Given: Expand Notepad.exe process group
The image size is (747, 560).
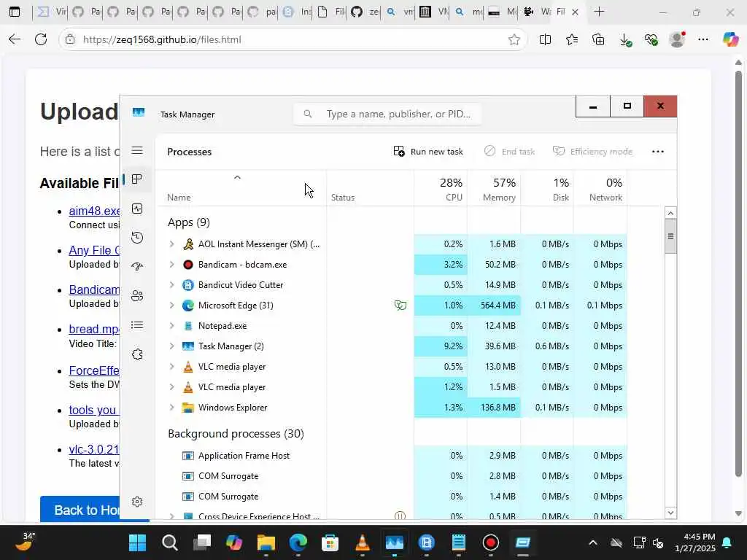Looking at the screenshot, I should [172, 326].
